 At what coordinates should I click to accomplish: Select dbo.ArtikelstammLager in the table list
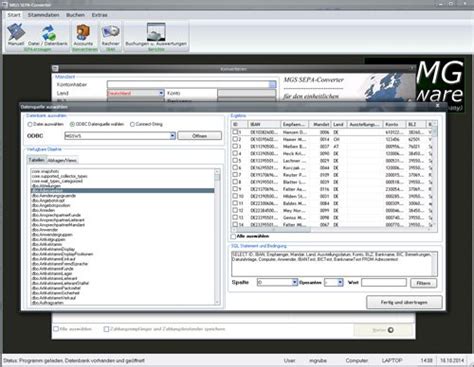coord(52,273)
